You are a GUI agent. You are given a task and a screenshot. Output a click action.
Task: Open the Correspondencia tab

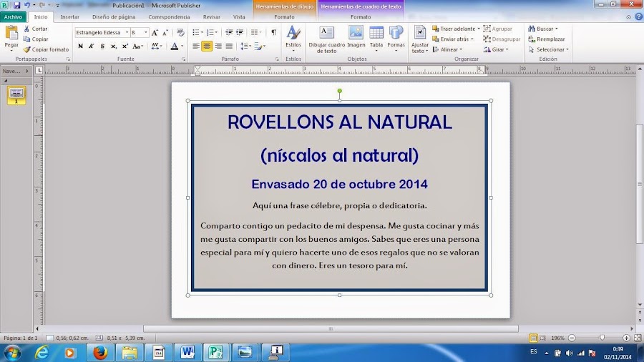(x=169, y=17)
